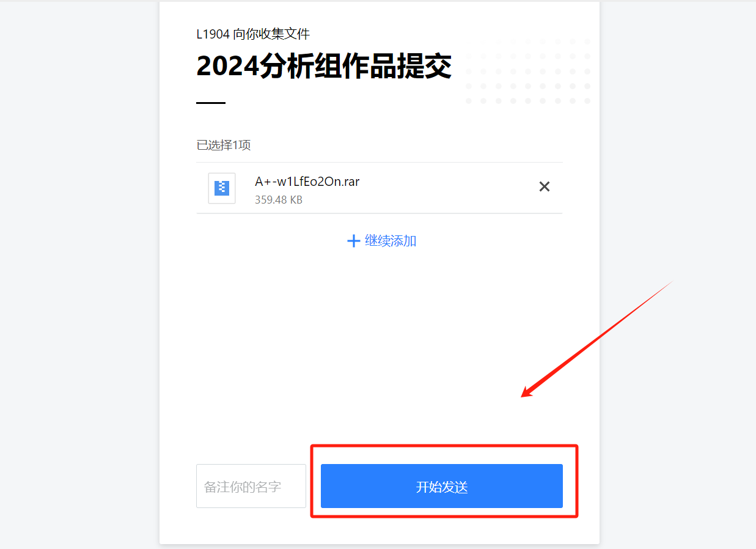Viewport: 756px width, 549px height.
Task: Click the gray background right of the card
Action: (677, 153)
